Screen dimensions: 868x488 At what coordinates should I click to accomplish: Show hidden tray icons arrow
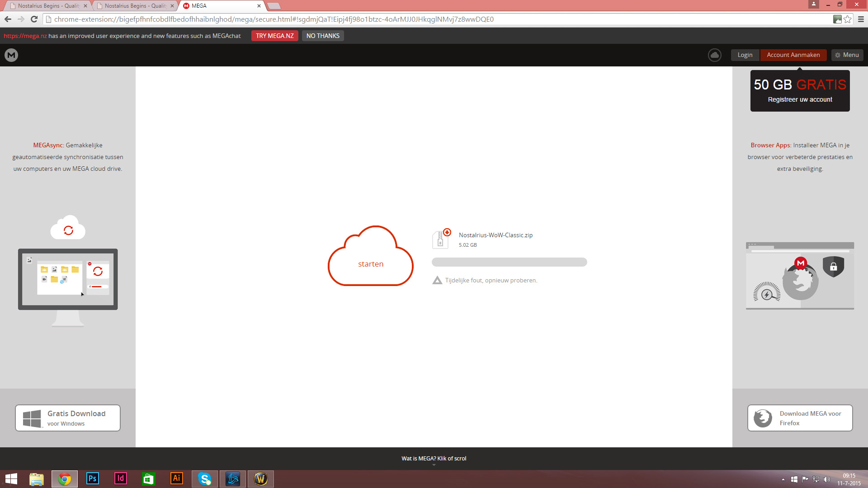point(783,479)
